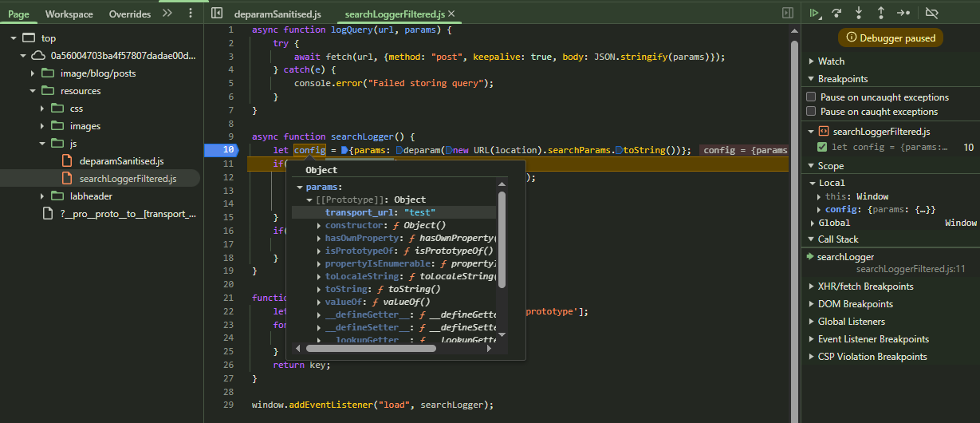980x423 pixels.
Task: Click the searchLoggerFiltered.js file icon in tree
Action: pyautogui.click(x=67, y=179)
